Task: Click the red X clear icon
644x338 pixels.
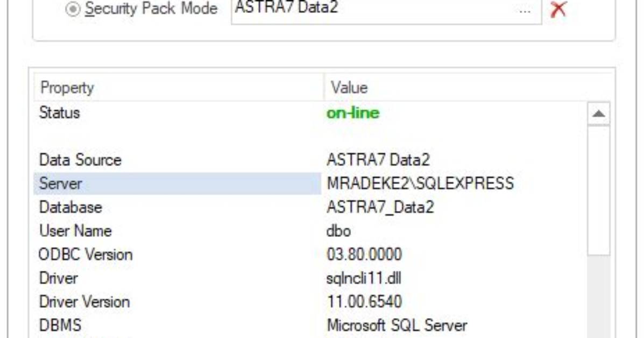Action: (x=558, y=9)
